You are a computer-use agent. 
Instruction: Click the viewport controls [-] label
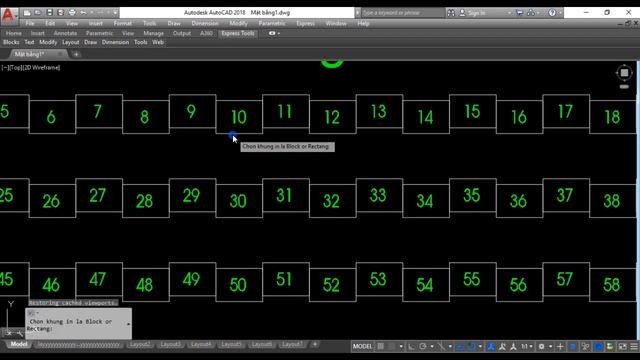5,67
